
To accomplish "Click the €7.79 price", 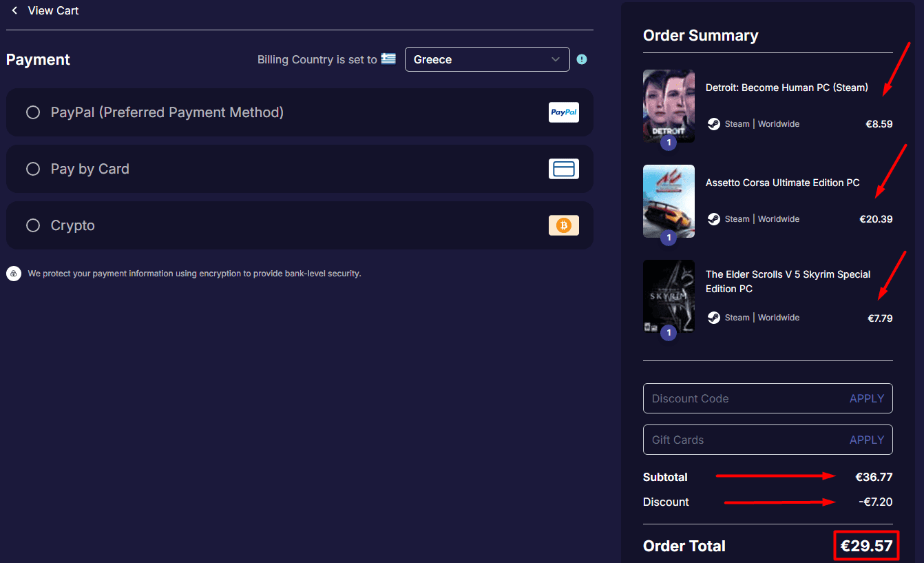I will [880, 318].
